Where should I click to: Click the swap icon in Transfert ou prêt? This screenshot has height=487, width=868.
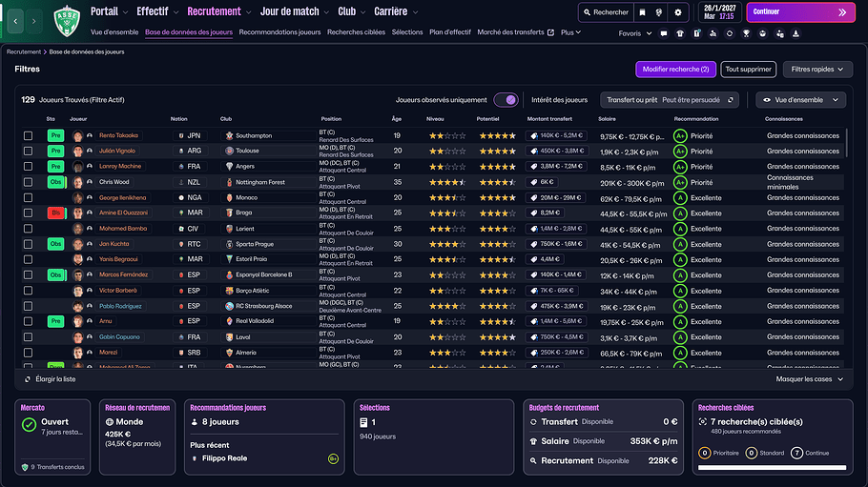click(x=731, y=99)
